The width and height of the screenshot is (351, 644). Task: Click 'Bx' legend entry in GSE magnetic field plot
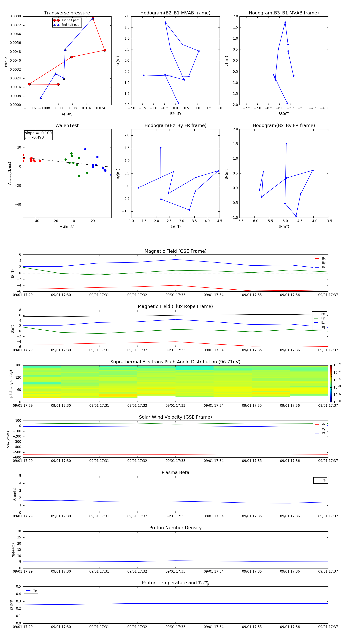pos(320,259)
